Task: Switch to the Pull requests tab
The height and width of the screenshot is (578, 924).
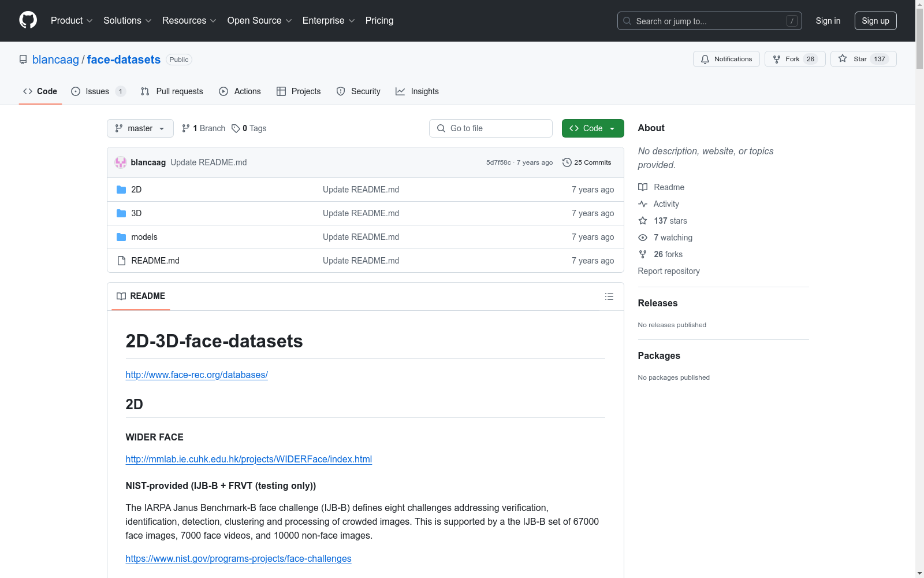Action: pyautogui.click(x=172, y=91)
